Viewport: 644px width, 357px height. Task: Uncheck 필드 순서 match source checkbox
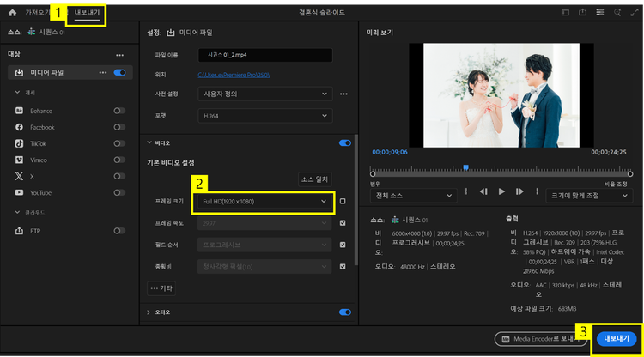click(x=343, y=245)
